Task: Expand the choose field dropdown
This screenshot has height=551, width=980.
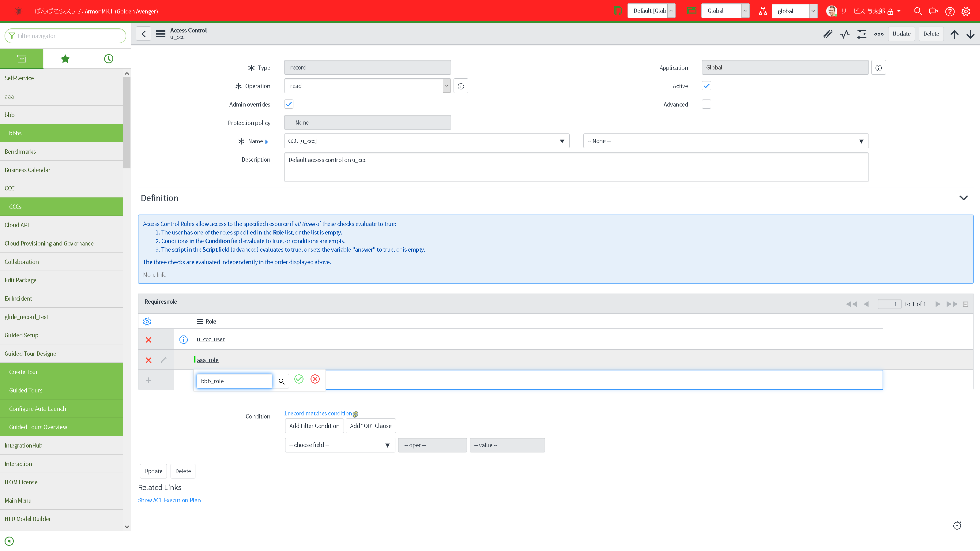Action: [x=340, y=445]
